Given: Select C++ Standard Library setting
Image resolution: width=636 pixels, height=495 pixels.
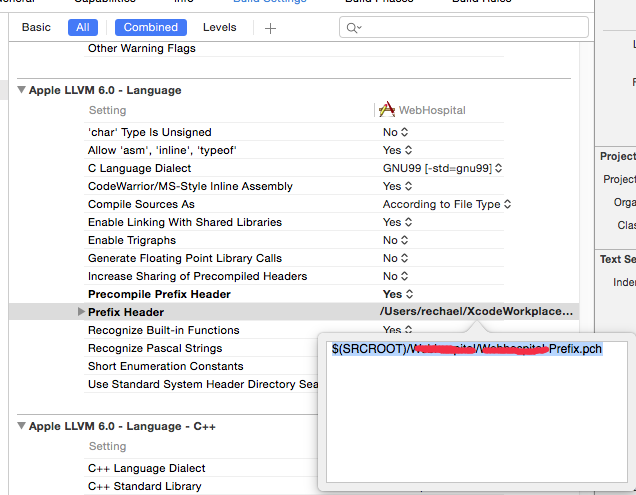Looking at the screenshot, I should click(x=144, y=486).
